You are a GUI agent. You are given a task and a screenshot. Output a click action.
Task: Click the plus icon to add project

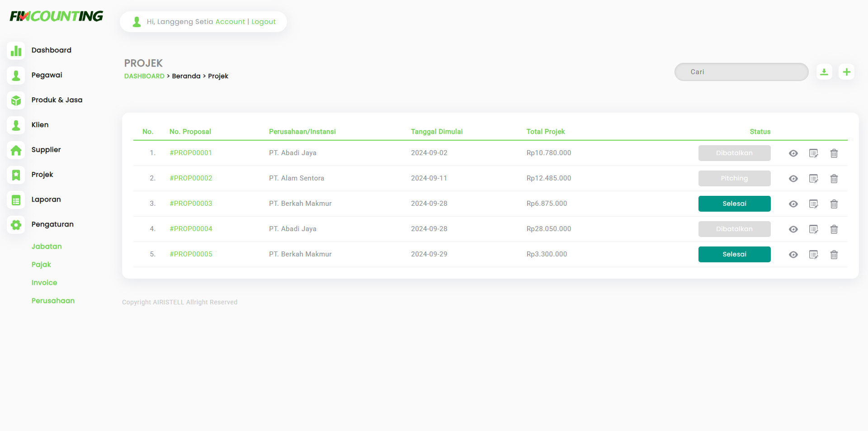[846, 72]
